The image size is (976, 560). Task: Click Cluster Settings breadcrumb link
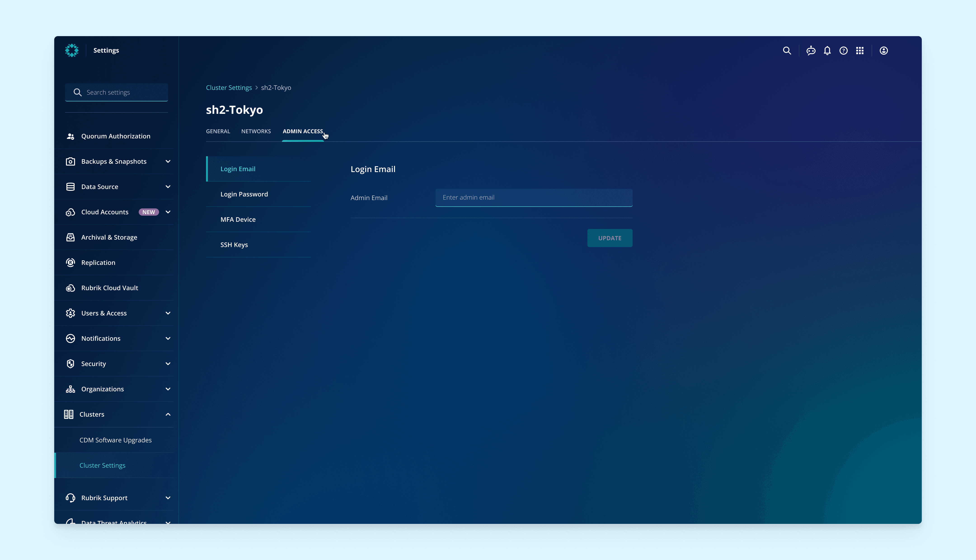[x=228, y=88]
